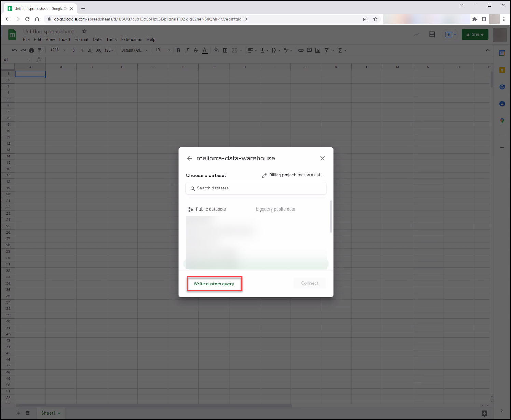Click the Present to meeting button
The width and height of the screenshot is (511, 420).
[451, 34]
